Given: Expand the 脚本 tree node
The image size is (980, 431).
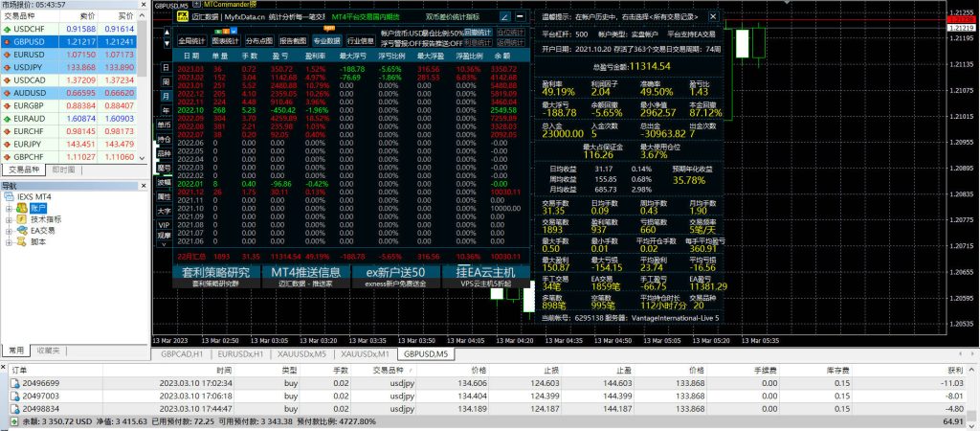Looking at the screenshot, I should [x=10, y=242].
